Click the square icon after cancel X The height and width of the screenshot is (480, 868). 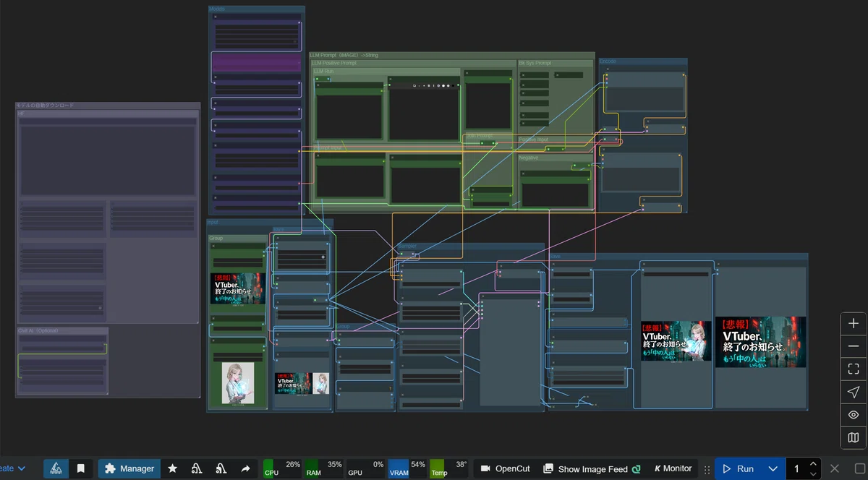pyautogui.click(x=860, y=468)
